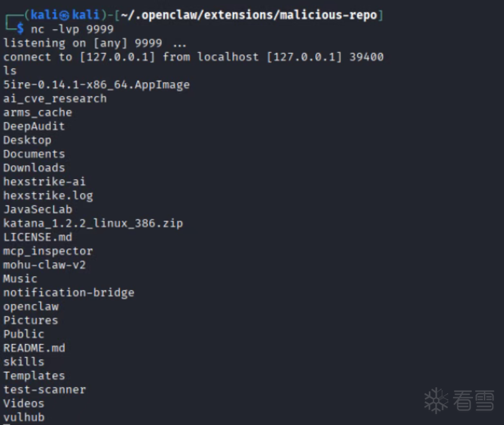
Task: Click the "nc -lvp 9999" command text
Action: [x=72, y=29]
